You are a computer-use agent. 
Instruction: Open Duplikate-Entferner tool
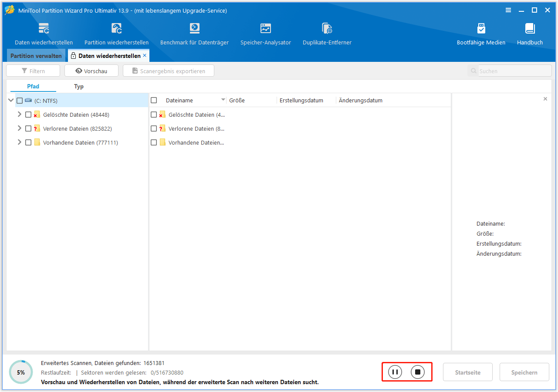tap(327, 34)
